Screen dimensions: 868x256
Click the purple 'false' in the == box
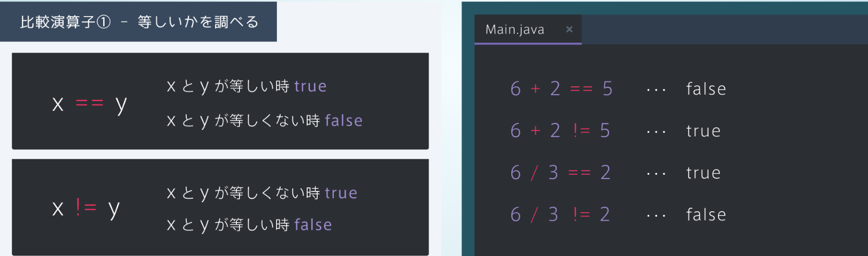tap(344, 121)
